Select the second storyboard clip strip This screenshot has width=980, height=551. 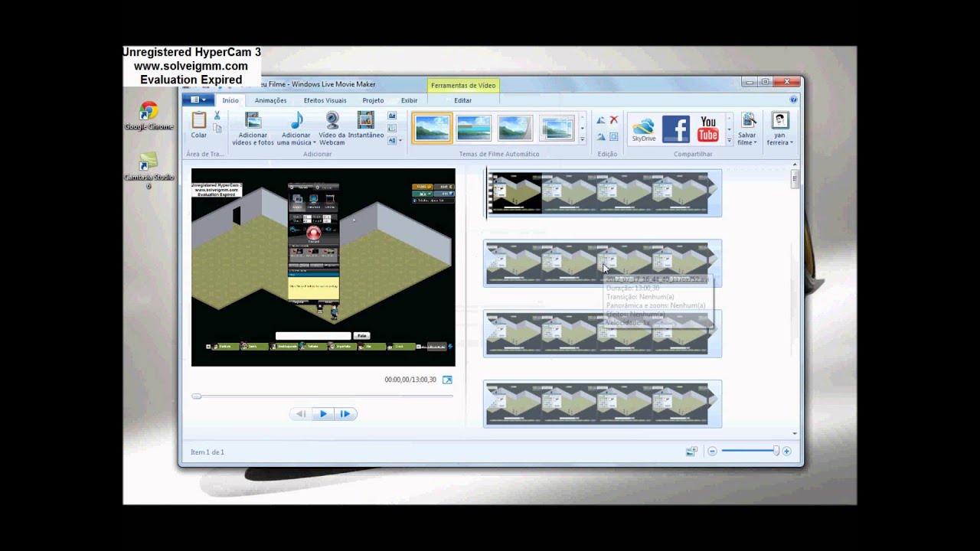click(603, 263)
